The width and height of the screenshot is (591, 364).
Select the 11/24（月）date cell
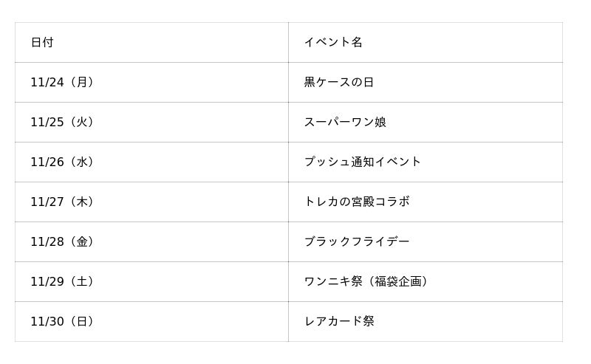click(x=63, y=83)
